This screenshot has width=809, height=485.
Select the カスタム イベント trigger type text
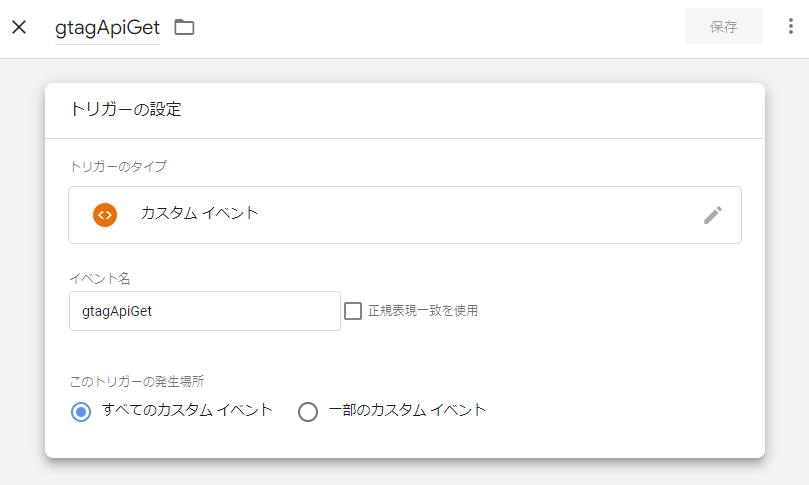pyautogui.click(x=199, y=213)
